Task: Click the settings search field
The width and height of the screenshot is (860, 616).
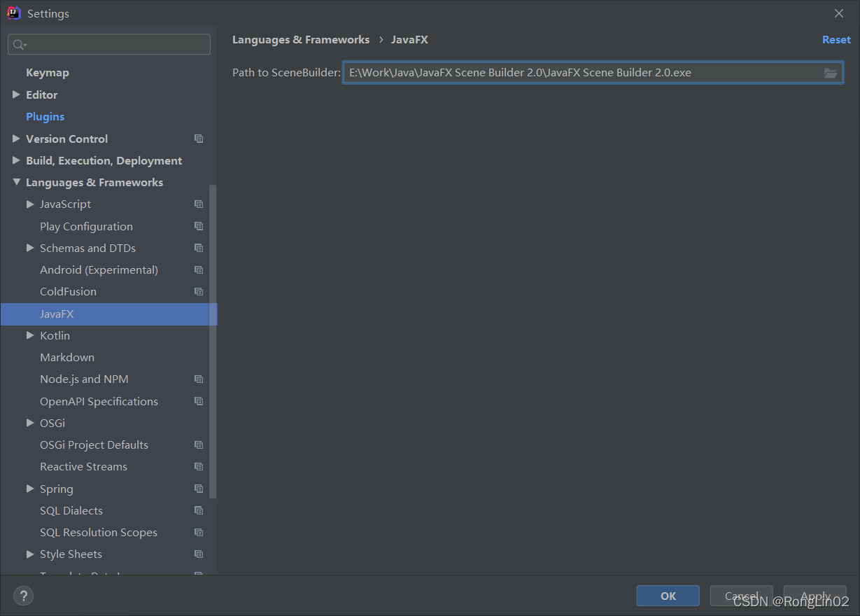Action: (x=109, y=45)
